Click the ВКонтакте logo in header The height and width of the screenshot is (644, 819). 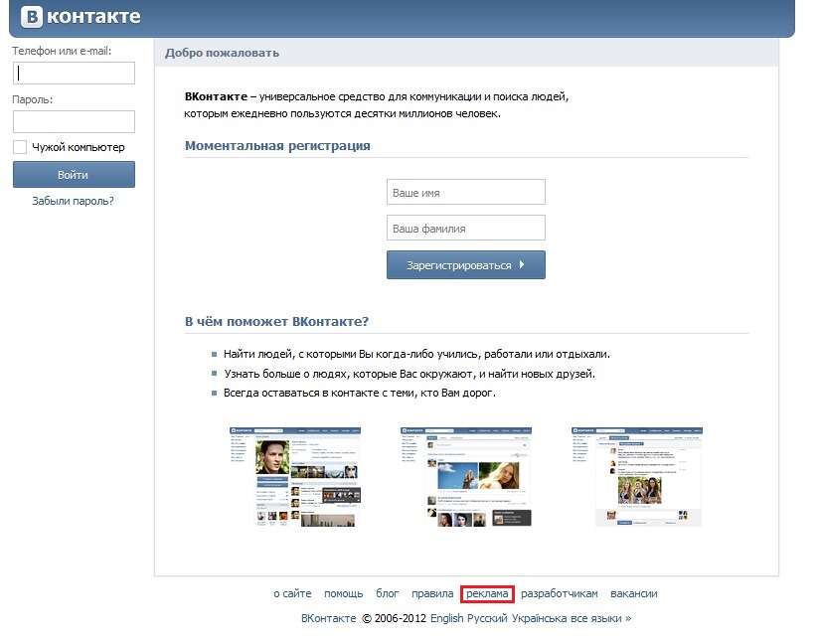[x=81, y=17]
